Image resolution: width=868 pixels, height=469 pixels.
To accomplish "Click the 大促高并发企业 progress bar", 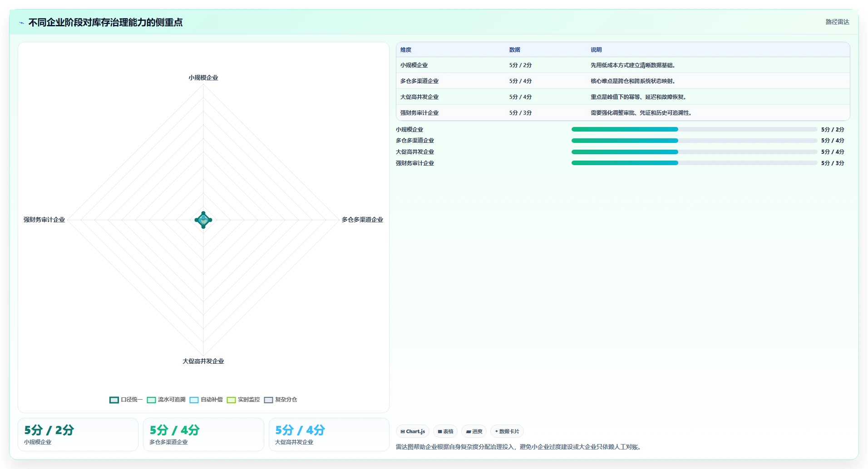I will pos(694,152).
